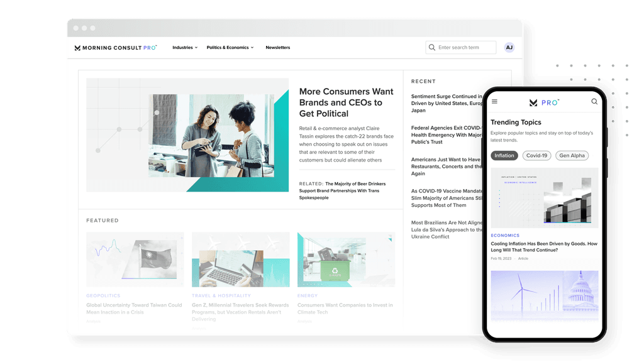Viewport: 644px width, 362px height.
Task: Open the mobile hamburger menu
Action: tap(494, 102)
